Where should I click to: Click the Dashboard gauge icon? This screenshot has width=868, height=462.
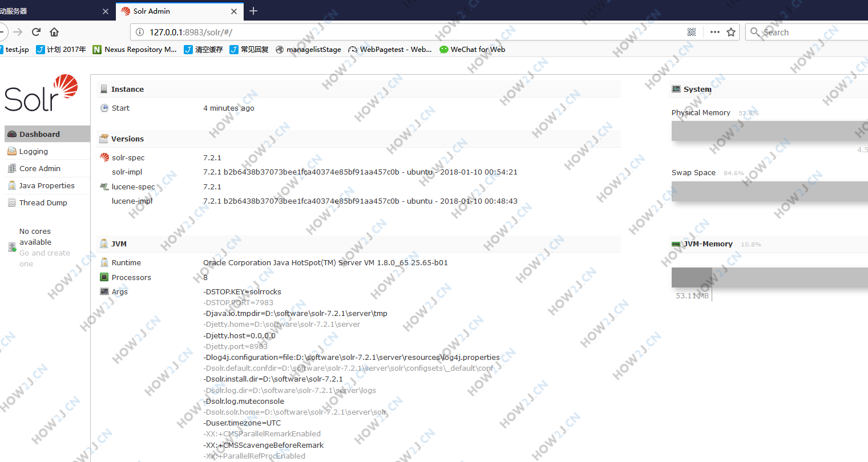coord(12,134)
